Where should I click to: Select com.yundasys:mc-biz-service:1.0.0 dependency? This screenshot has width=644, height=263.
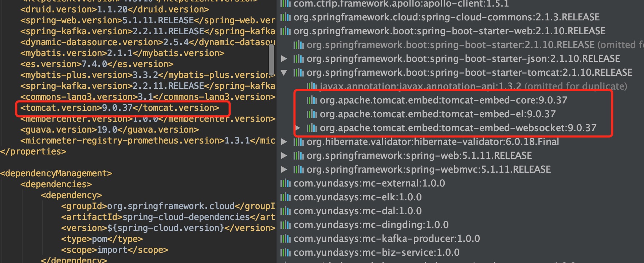(x=377, y=252)
